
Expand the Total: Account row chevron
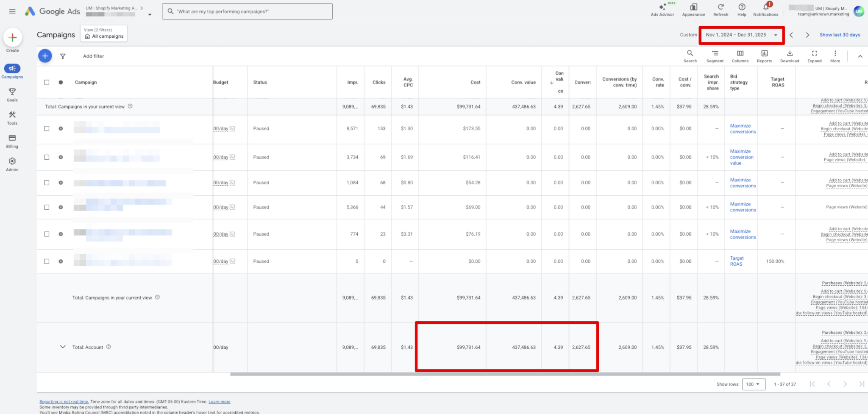tap(63, 347)
